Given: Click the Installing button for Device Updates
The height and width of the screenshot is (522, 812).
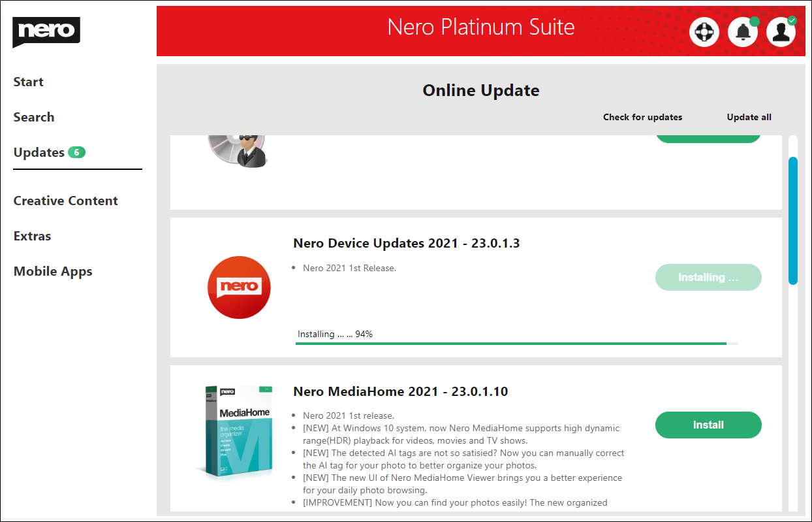Looking at the screenshot, I should pos(708,277).
